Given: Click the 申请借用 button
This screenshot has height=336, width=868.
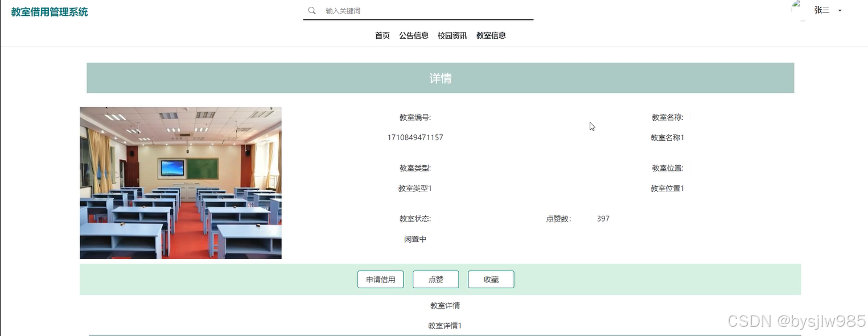Looking at the screenshot, I should [x=381, y=280].
